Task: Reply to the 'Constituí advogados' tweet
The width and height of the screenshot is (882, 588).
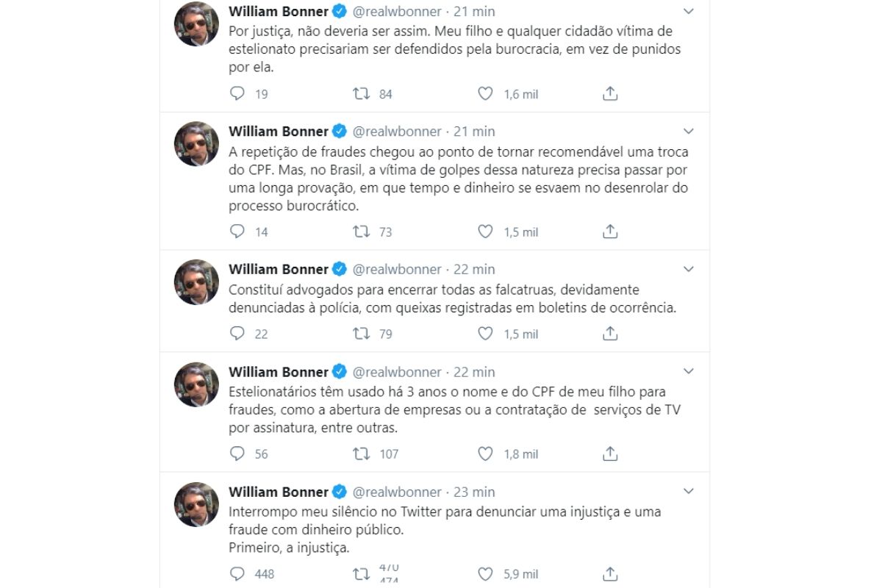Action: click(x=237, y=334)
